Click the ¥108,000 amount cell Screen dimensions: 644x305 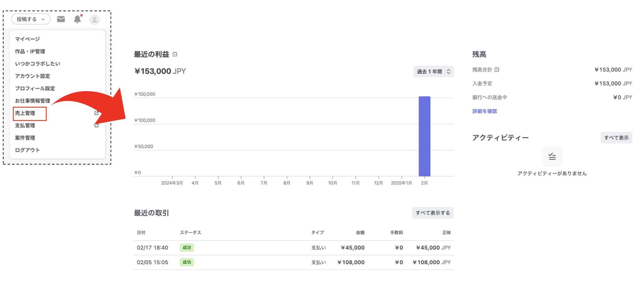pos(351,262)
